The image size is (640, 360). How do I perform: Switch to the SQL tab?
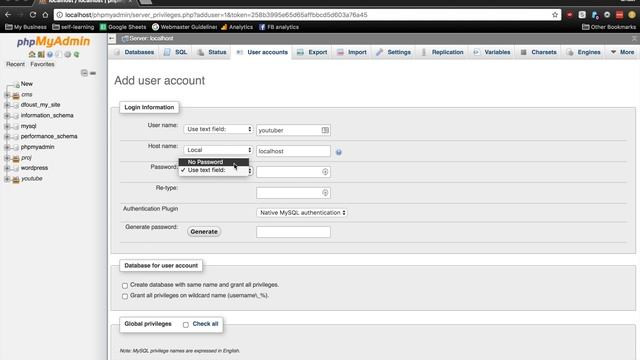[x=176, y=52]
